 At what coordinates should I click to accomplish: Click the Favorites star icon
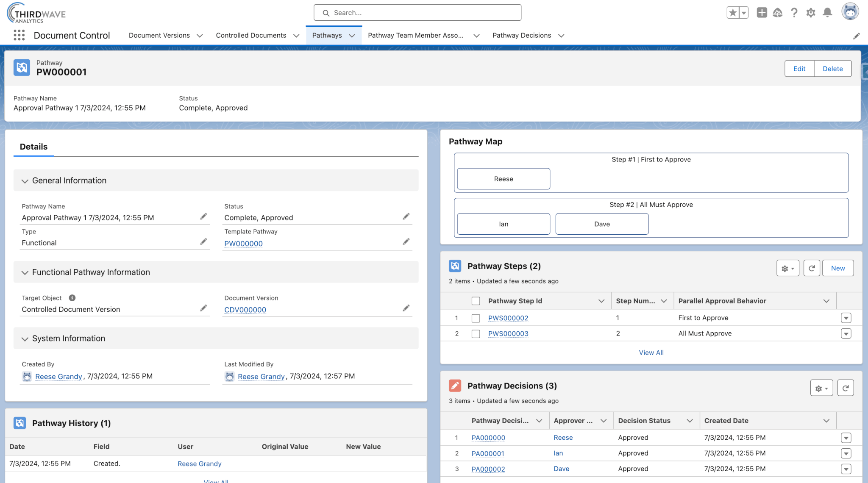tap(733, 13)
